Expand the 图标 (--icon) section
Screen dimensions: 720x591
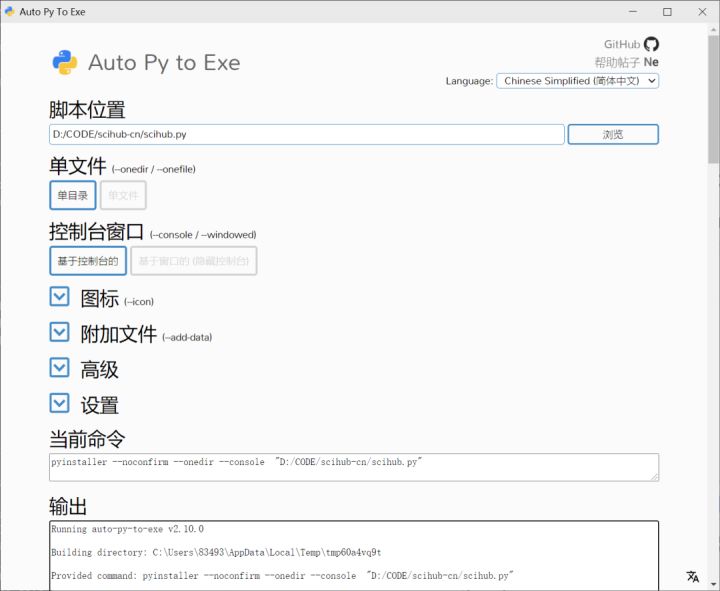(x=59, y=297)
